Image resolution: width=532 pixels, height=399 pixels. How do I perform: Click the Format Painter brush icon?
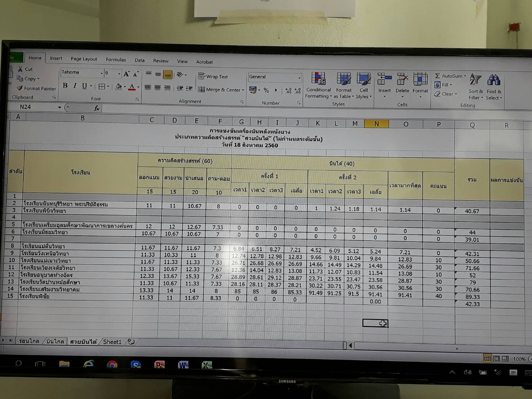pos(20,88)
